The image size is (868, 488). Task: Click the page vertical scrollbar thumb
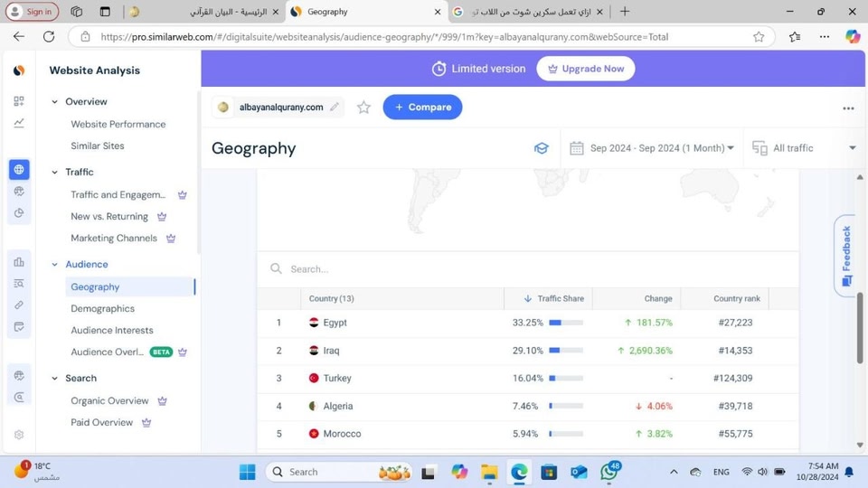coord(860,328)
